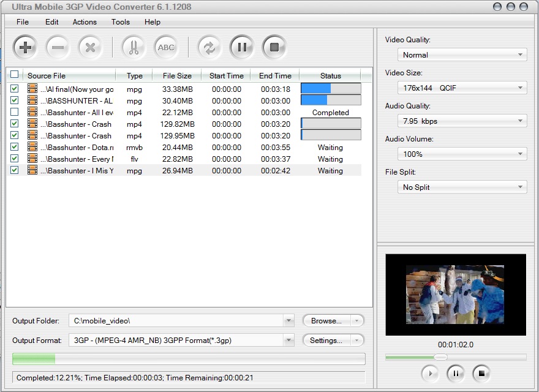
Task: Expand the Output Format dropdown
Action: [288, 341]
